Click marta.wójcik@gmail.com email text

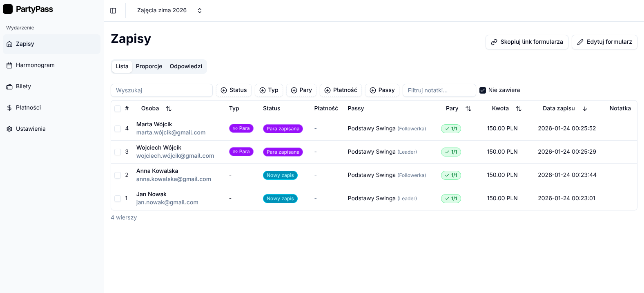(171, 133)
